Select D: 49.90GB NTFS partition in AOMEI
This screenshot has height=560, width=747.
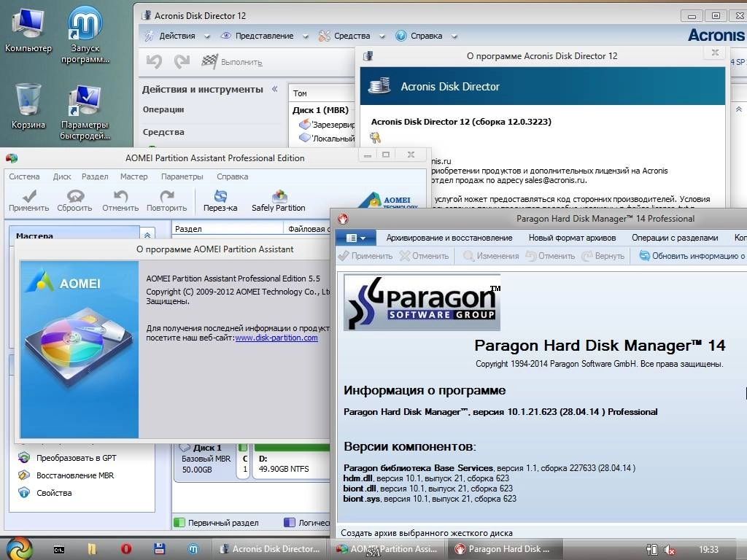pyautogui.click(x=292, y=461)
